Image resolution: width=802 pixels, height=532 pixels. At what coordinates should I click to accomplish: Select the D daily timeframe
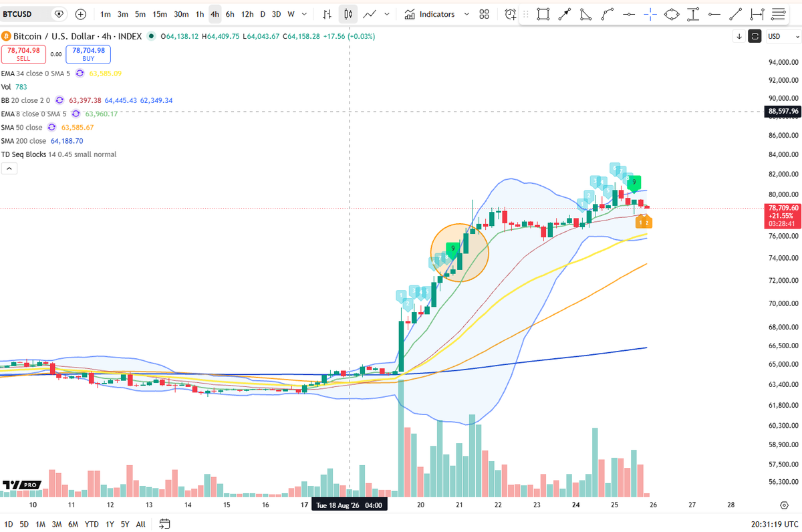pos(263,14)
